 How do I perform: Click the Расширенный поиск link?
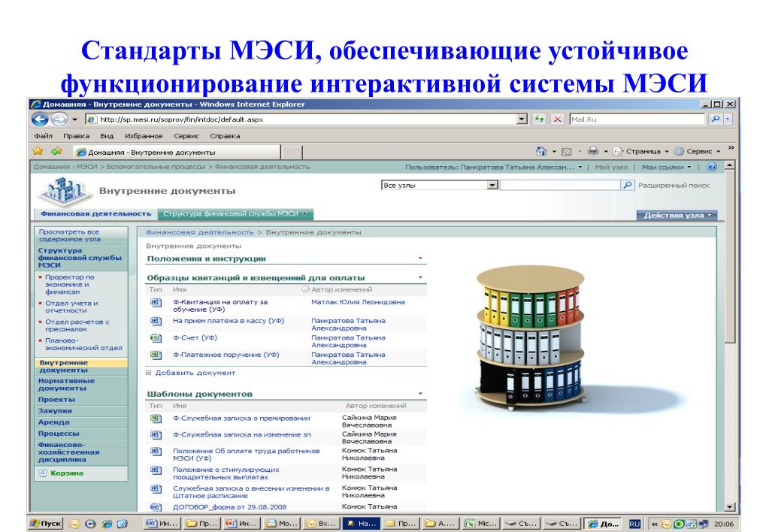[674, 186]
